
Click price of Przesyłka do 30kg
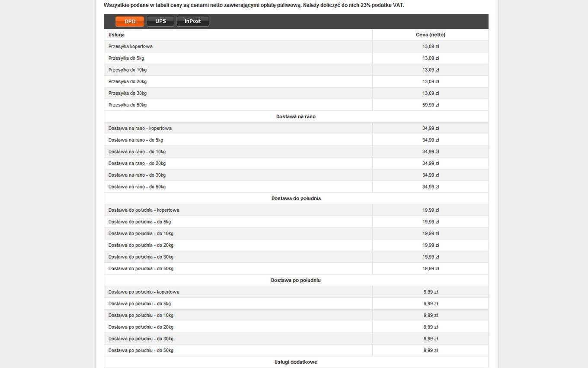point(431,93)
